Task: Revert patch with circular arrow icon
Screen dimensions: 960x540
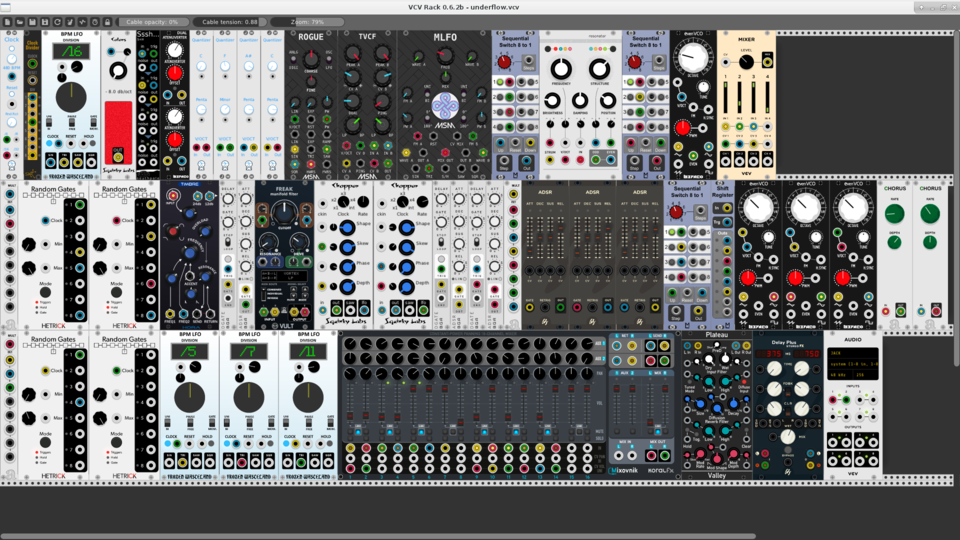Action: pyautogui.click(x=58, y=22)
